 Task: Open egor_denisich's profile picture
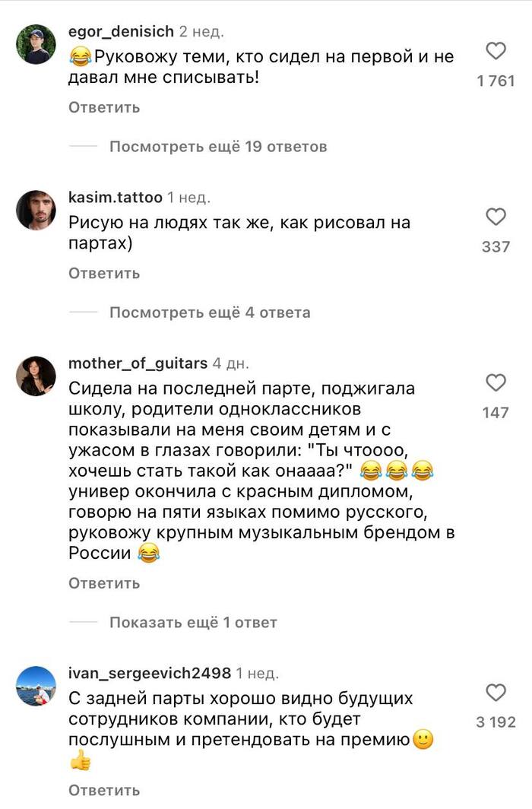coord(36,44)
